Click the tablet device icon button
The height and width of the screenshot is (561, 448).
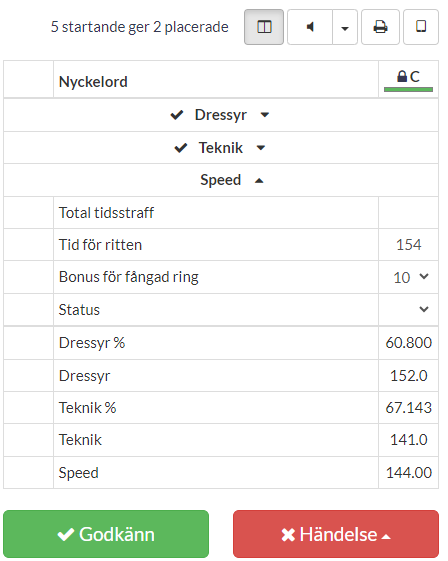coord(421,27)
